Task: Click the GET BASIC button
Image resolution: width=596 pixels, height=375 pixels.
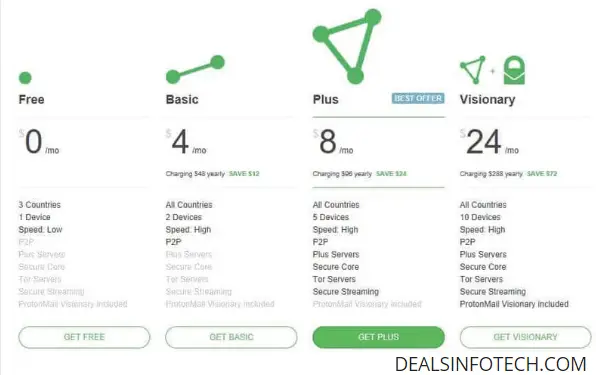Action: click(231, 337)
